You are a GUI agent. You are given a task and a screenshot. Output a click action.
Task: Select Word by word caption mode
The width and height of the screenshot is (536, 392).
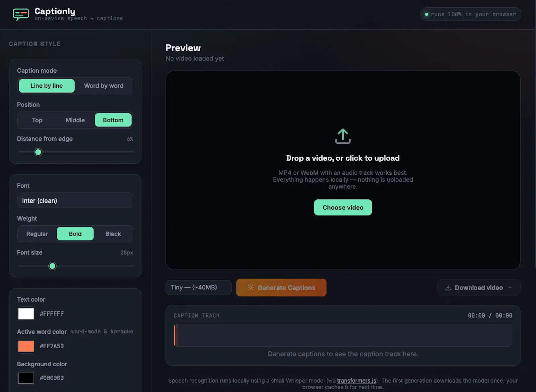pos(104,86)
